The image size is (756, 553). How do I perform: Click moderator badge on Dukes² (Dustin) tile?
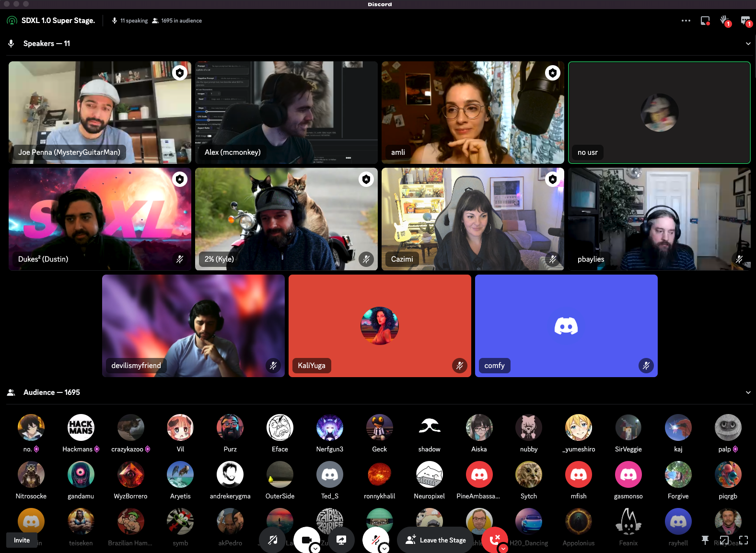180,179
